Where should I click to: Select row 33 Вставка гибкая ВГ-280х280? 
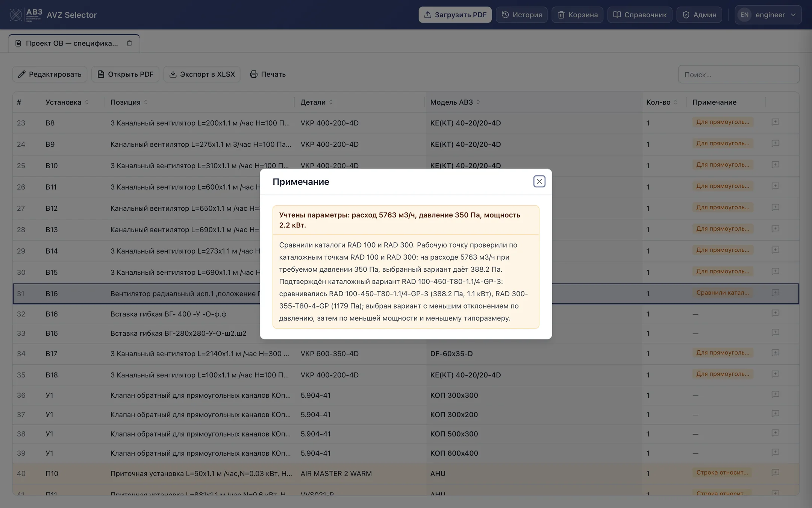(406, 333)
